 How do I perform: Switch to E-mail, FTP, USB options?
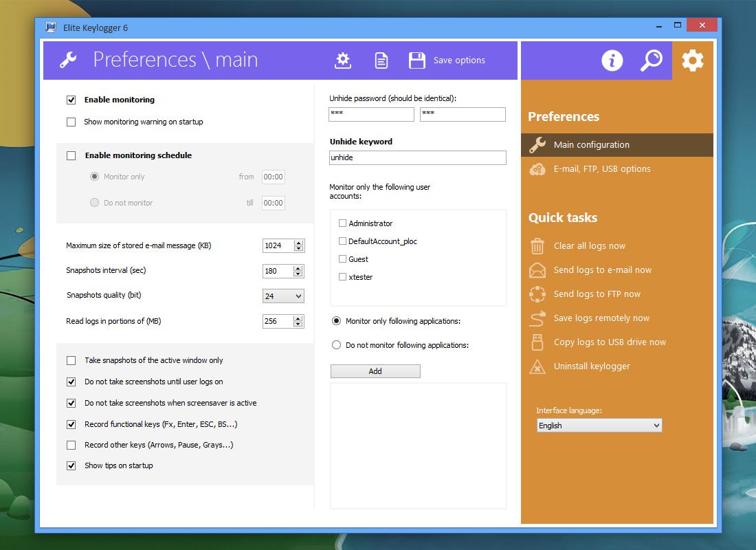coord(601,169)
